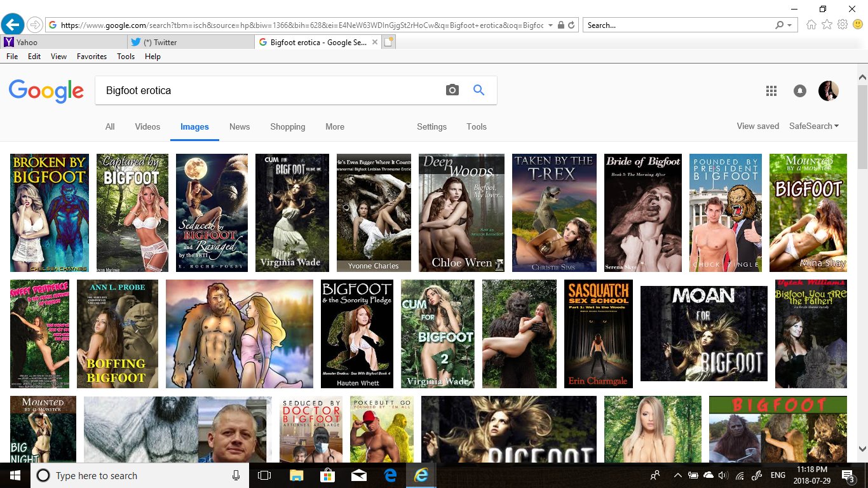
Task: Switch to the Twitter tab
Action: click(191, 42)
